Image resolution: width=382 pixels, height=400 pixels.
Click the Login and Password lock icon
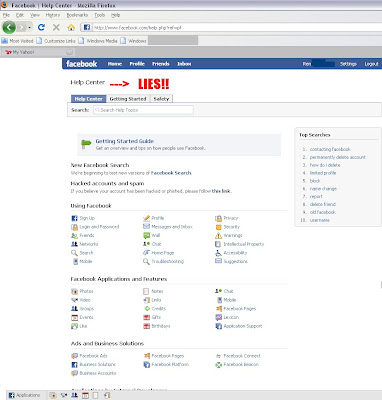coord(74,227)
